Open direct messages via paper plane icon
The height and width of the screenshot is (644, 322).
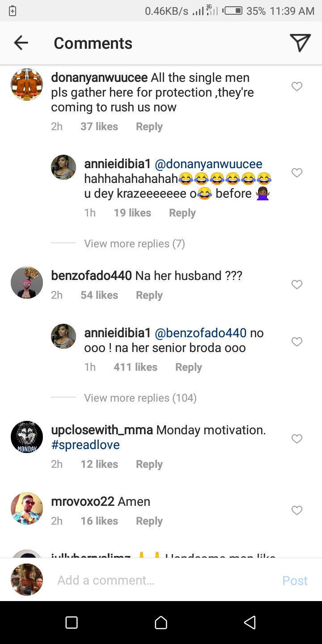(300, 43)
